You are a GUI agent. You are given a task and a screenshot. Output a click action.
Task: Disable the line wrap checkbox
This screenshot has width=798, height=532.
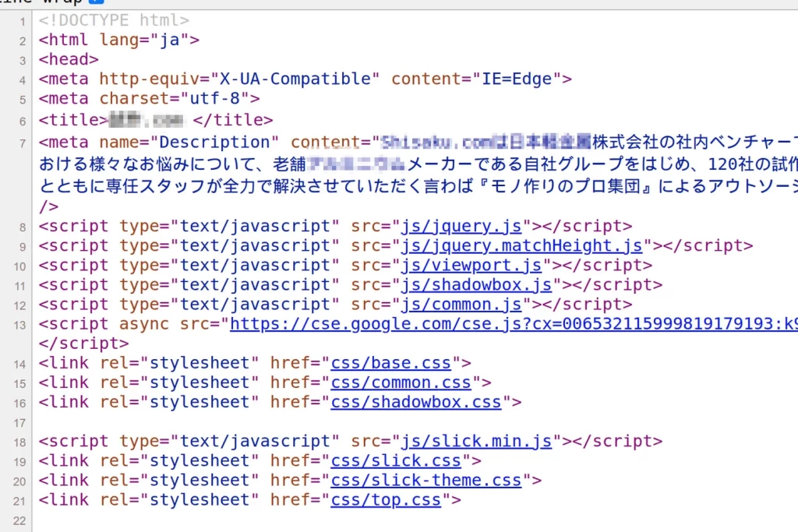[x=97, y=2]
